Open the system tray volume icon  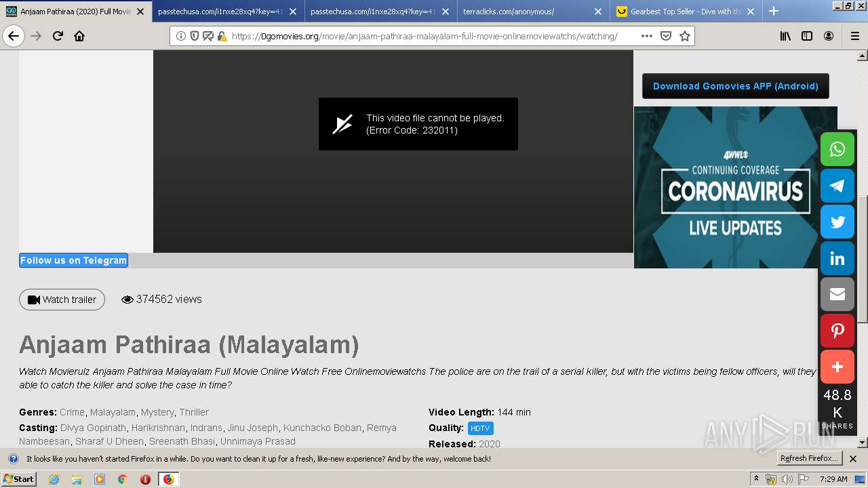pos(787,479)
